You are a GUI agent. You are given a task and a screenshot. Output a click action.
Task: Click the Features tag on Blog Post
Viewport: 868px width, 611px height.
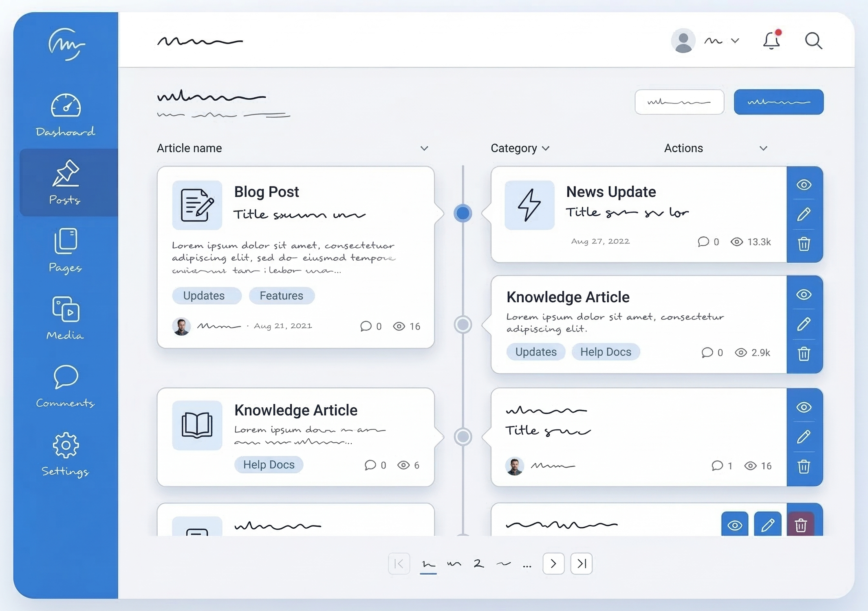tap(281, 296)
